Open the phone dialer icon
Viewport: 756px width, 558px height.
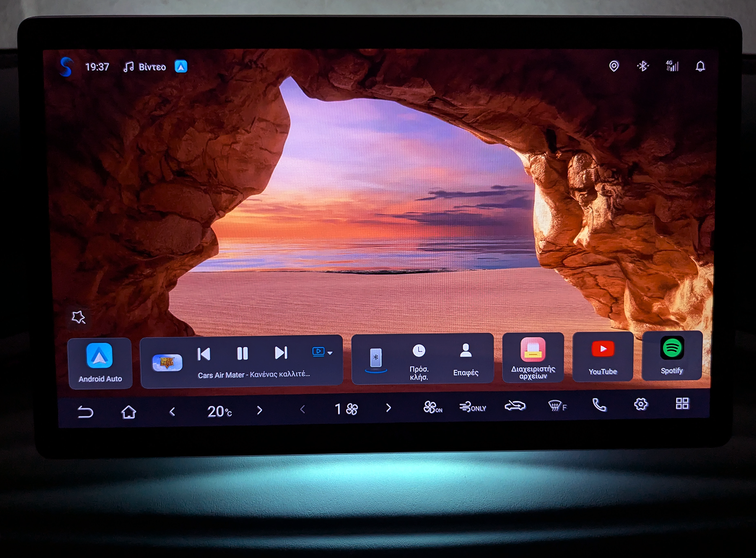click(x=599, y=405)
